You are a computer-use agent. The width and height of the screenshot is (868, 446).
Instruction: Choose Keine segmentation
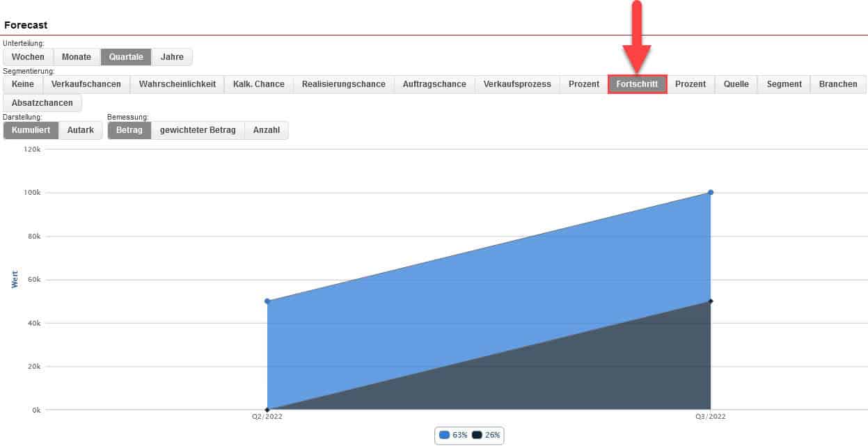click(x=23, y=84)
